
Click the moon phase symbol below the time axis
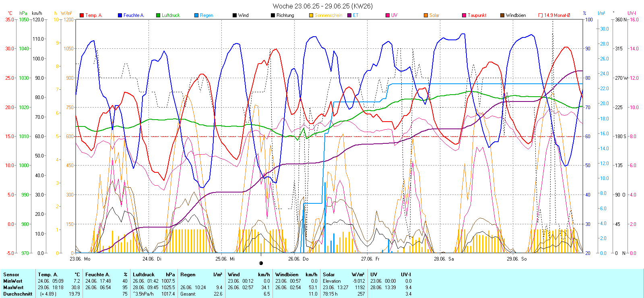point(261,263)
